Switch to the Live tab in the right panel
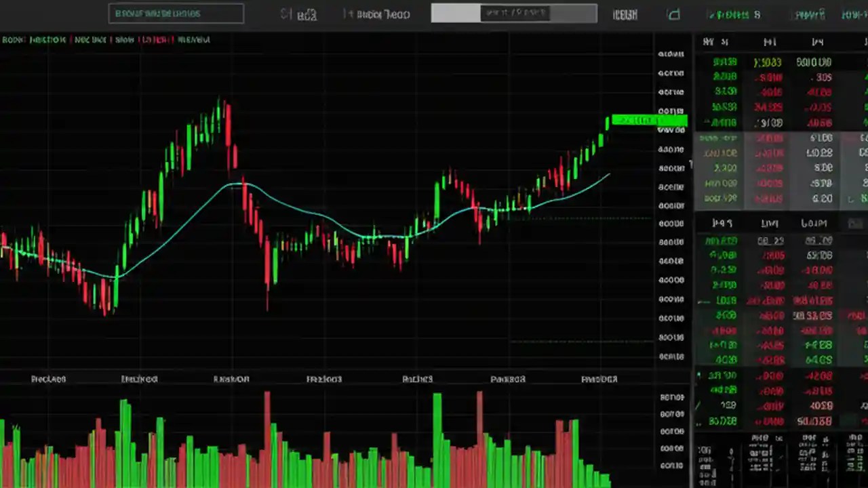Screen dimensions: 868x488 point(770,223)
